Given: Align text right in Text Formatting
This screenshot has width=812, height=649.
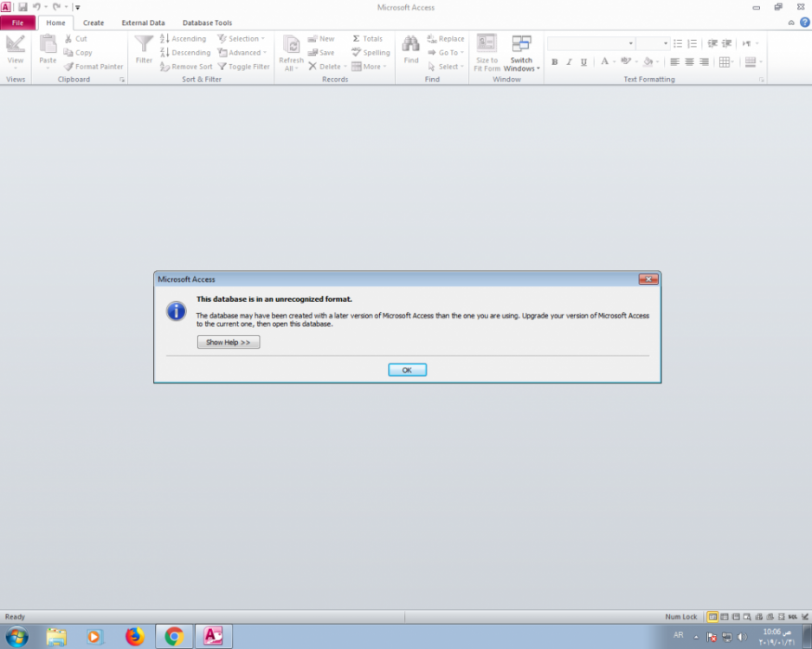Looking at the screenshot, I should 704,61.
